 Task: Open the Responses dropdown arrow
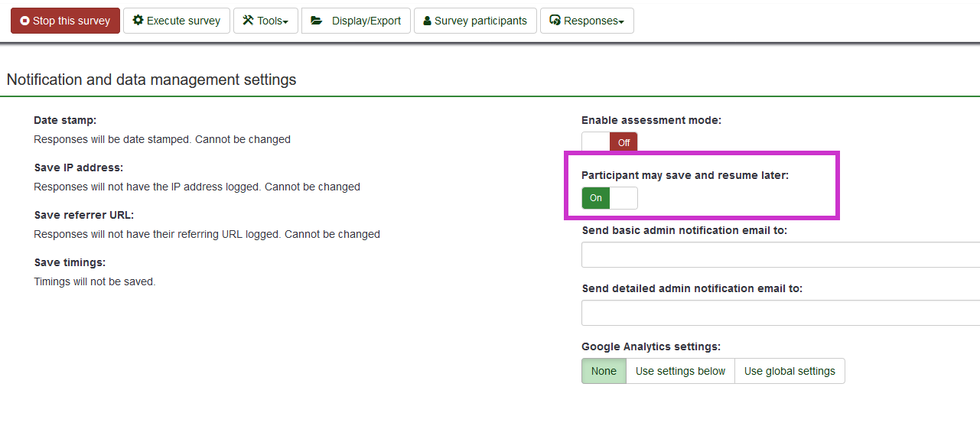click(621, 22)
